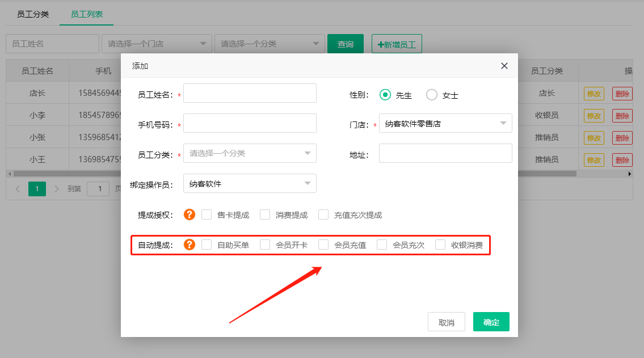Enable the 售卡提成 checkbox

(x=207, y=214)
